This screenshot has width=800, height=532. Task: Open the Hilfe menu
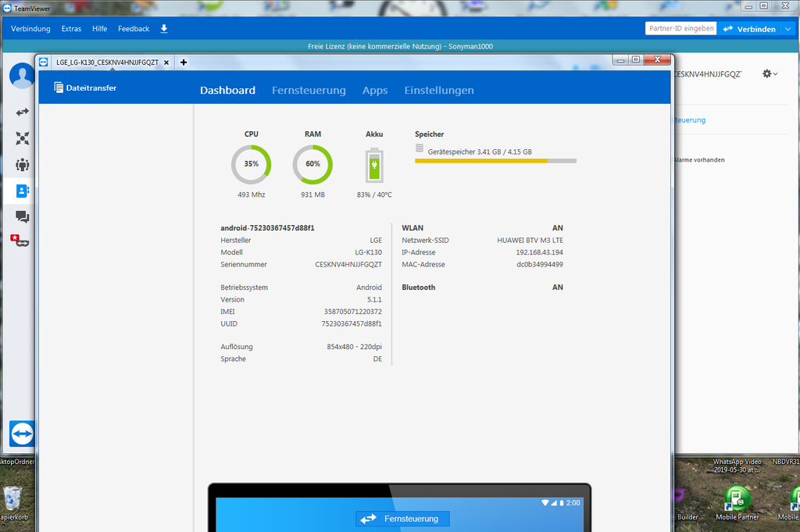(99, 29)
